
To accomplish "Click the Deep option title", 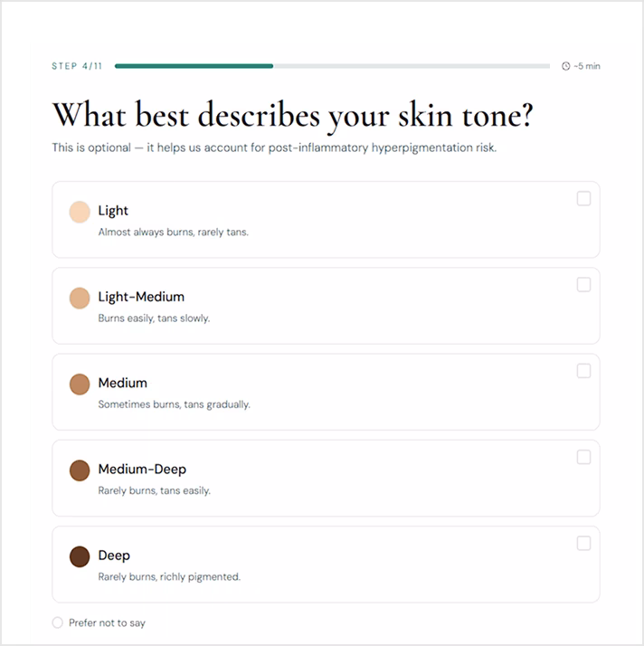I will (114, 555).
